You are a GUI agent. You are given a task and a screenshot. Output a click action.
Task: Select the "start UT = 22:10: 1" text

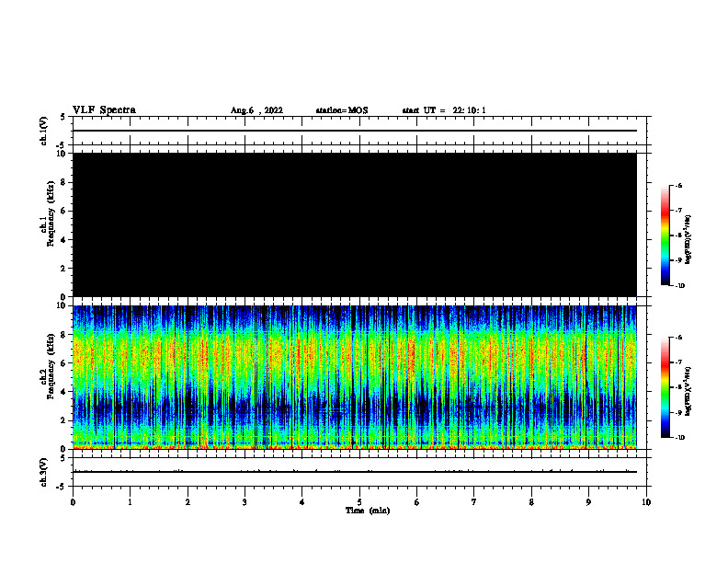tap(444, 110)
